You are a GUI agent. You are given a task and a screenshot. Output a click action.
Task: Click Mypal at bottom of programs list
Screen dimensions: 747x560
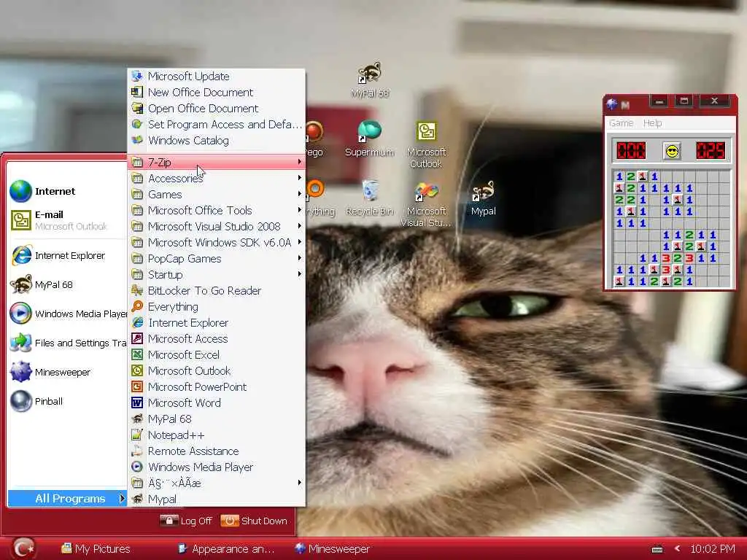(216, 499)
